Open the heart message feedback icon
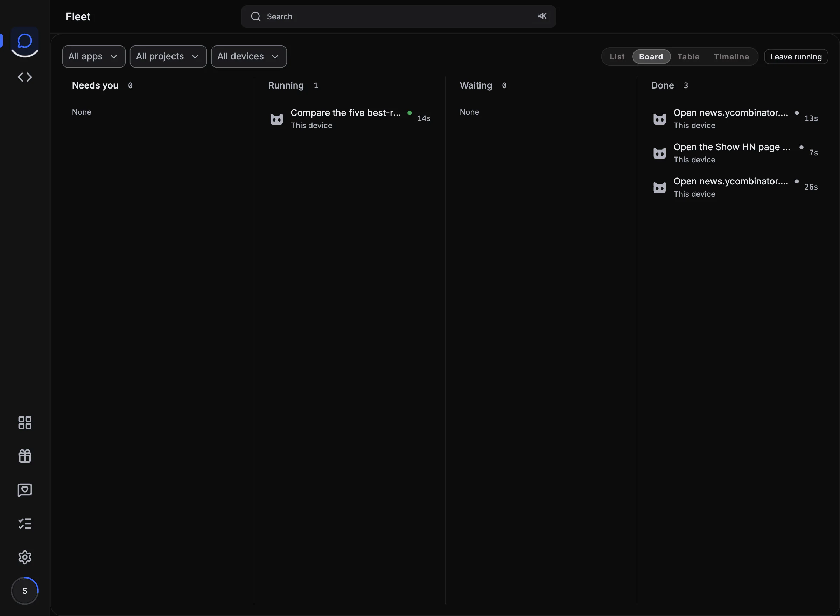The image size is (840, 616). coord(25,490)
